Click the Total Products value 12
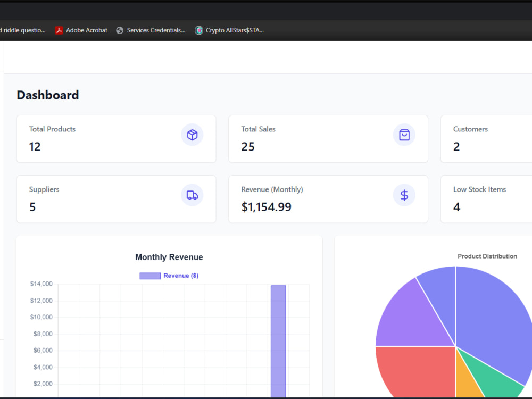Viewport: 532px width, 399px height. tap(35, 147)
